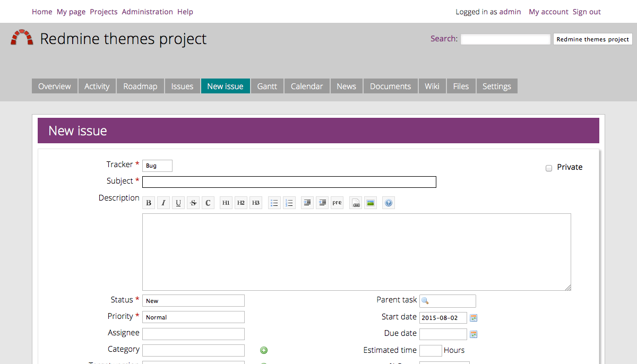Go to the Issues tab
637x364 pixels.
[182, 86]
